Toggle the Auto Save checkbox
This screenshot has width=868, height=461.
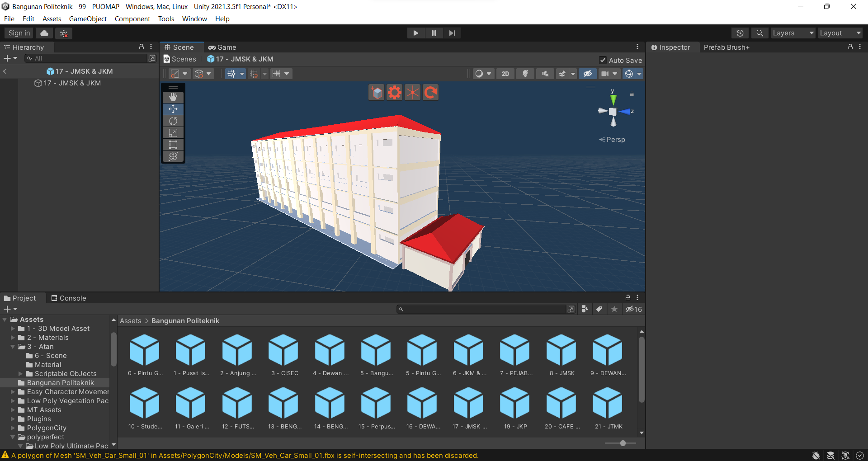click(603, 60)
